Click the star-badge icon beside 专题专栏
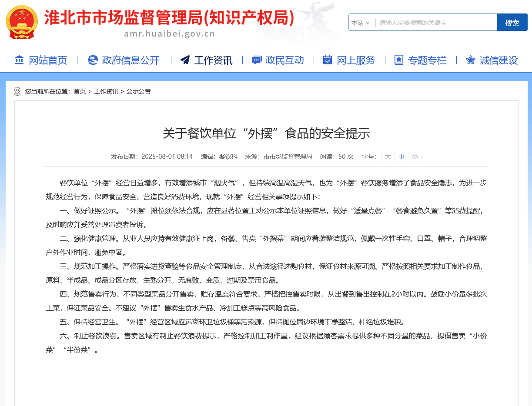The width and height of the screenshot is (532, 406). click(x=399, y=60)
